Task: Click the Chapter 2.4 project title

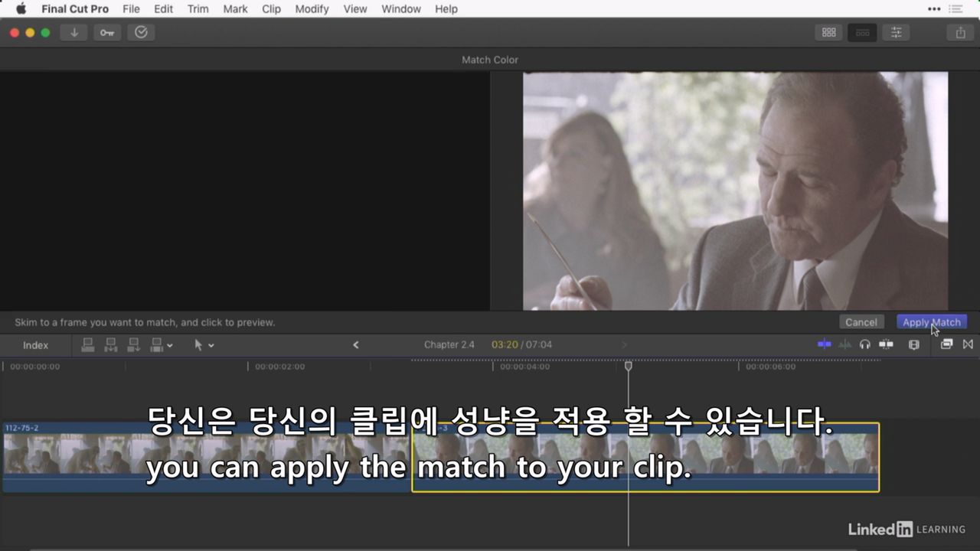Action: pyautogui.click(x=449, y=345)
